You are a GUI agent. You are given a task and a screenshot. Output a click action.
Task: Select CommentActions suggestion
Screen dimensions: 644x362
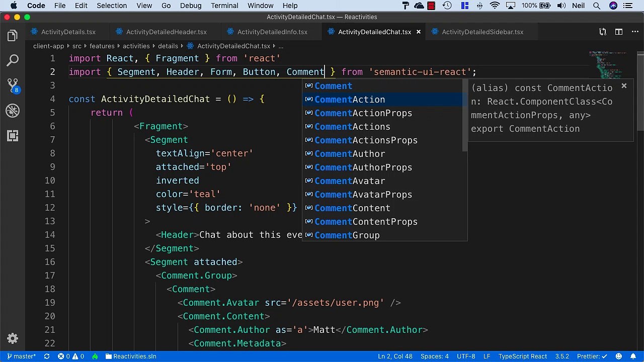click(x=382, y=127)
